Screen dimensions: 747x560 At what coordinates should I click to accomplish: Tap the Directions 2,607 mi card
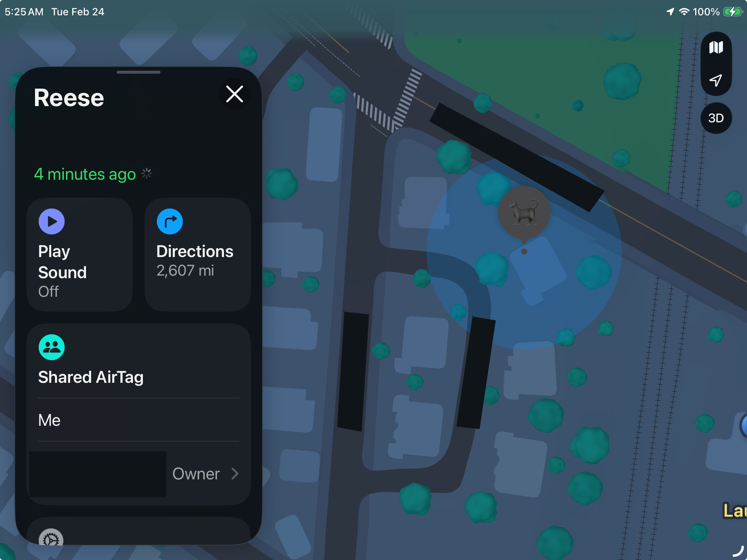[x=198, y=254]
